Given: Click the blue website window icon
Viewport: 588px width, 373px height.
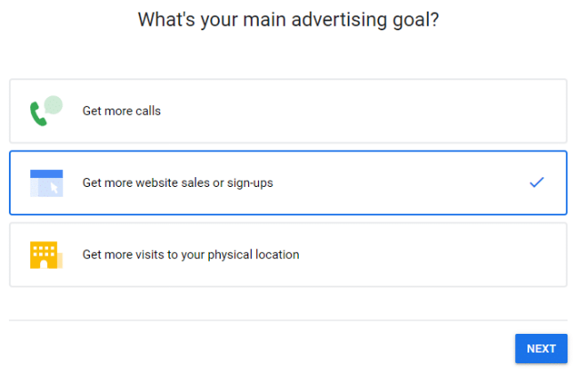Looking at the screenshot, I should coord(46,183).
